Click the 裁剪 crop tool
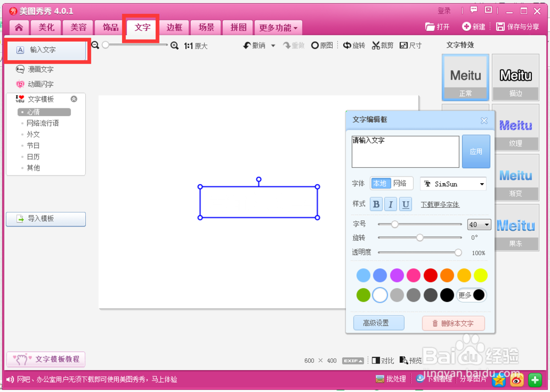 point(383,46)
